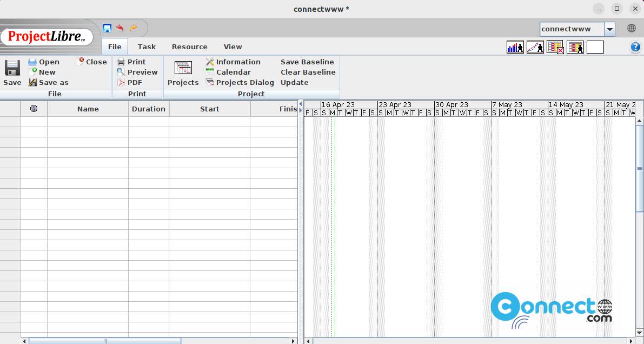Click the 16 Apr 23 week header

(349, 105)
